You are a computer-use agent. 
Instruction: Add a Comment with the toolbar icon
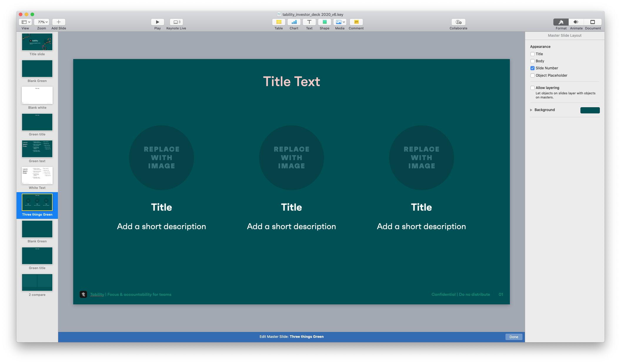tap(356, 22)
